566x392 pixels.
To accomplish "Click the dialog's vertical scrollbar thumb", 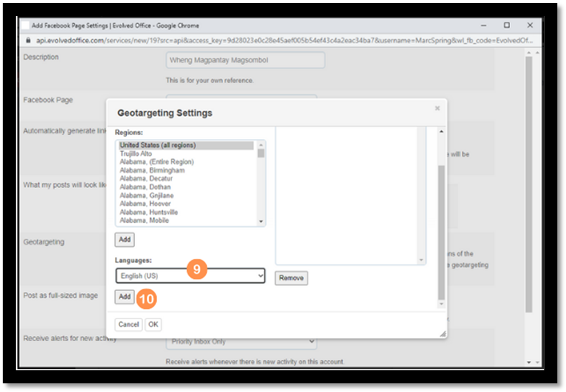I will pos(441,233).
